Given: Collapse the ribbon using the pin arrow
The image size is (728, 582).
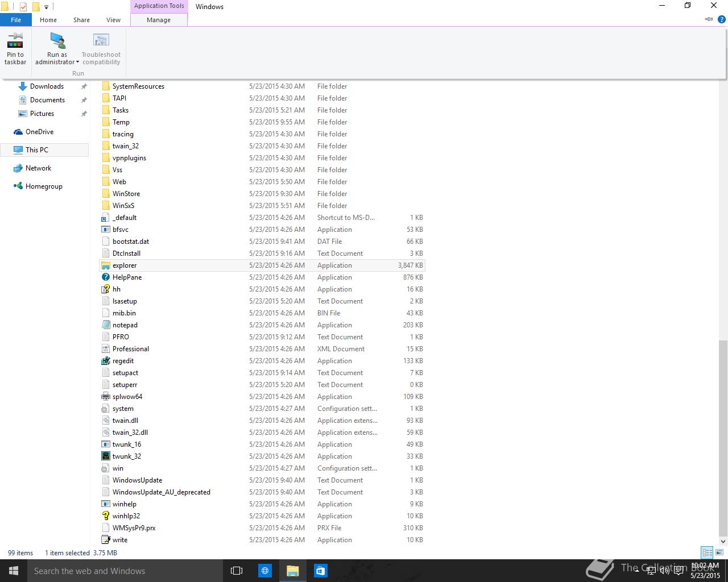Looking at the screenshot, I should [x=709, y=19].
